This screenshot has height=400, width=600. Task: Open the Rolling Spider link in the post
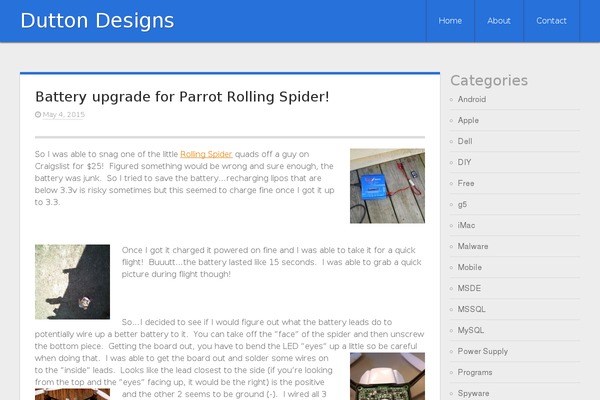(x=206, y=154)
